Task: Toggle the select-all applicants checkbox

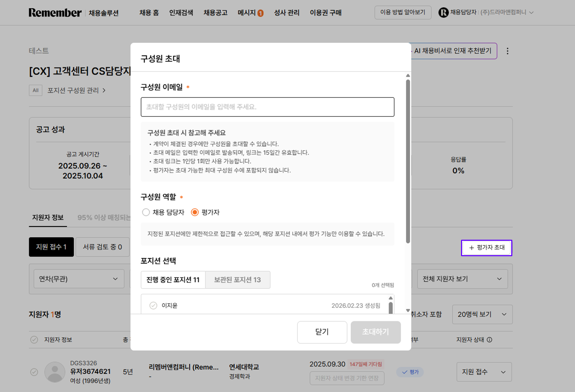Action: coord(34,340)
